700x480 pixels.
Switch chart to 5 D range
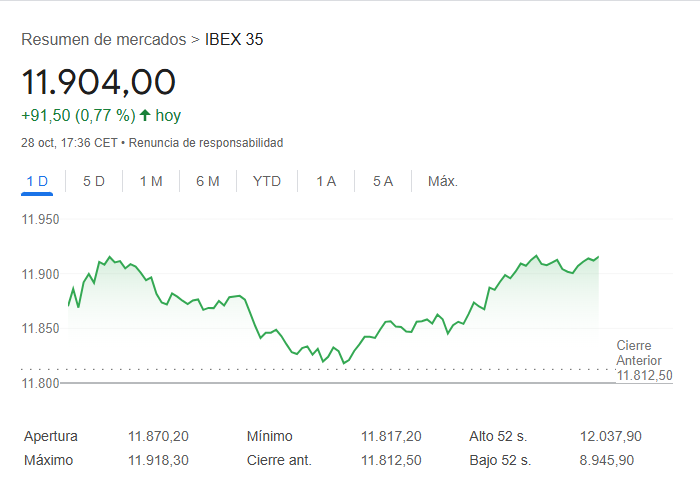(x=94, y=181)
